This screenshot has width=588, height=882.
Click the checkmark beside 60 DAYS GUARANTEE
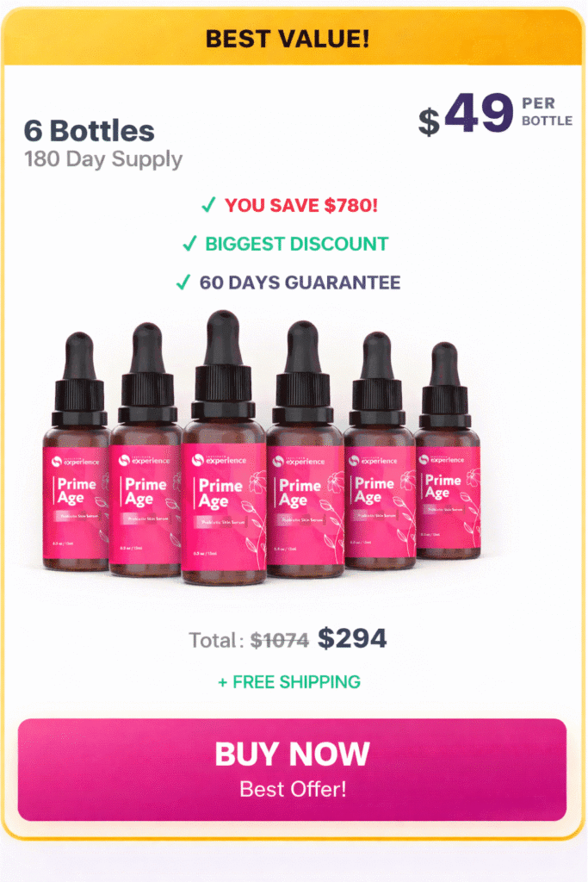[x=183, y=282]
